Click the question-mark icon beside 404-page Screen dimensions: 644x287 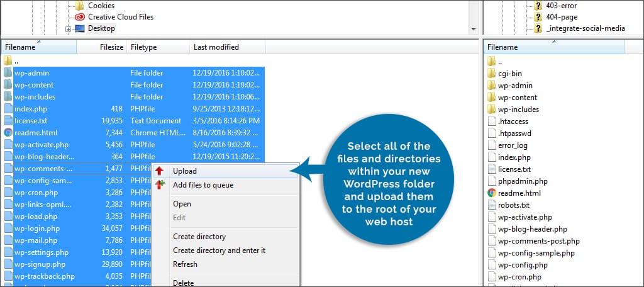point(538,17)
